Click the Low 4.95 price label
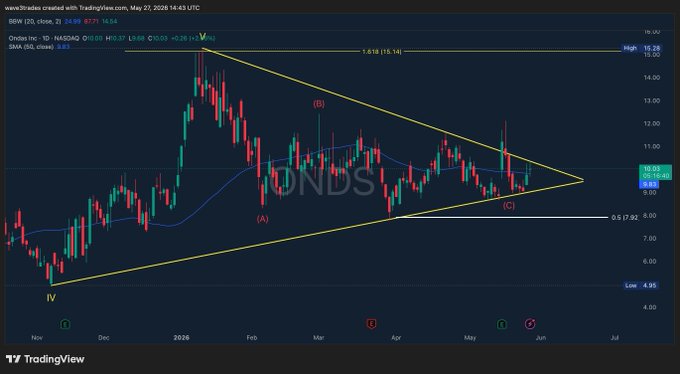This screenshot has width=680, height=374. coord(642,285)
